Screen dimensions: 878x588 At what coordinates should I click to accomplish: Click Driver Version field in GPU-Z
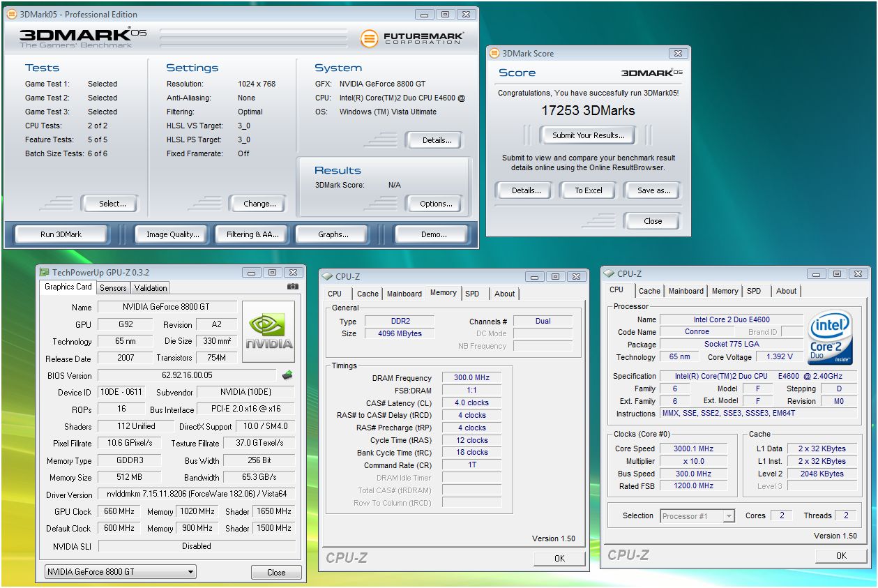coord(197,494)
